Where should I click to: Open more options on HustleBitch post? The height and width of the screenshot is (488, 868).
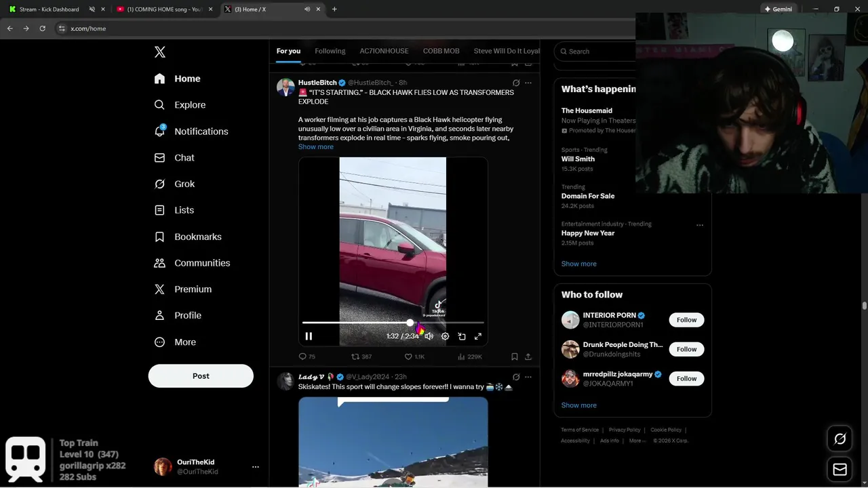coord(528,83)
